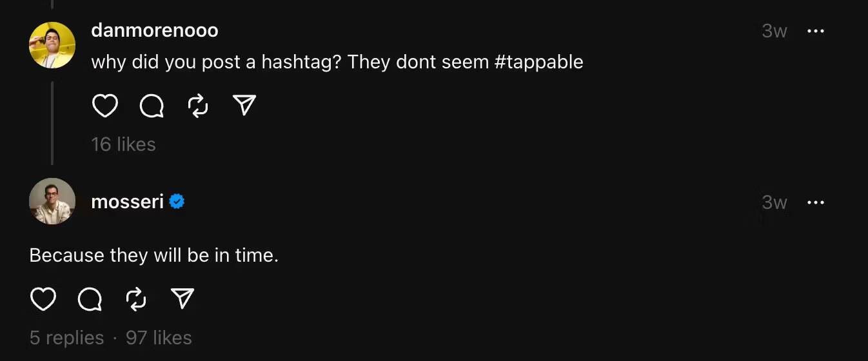Repost mosseri's "Because they will be" post

click(x=136, y=299)
